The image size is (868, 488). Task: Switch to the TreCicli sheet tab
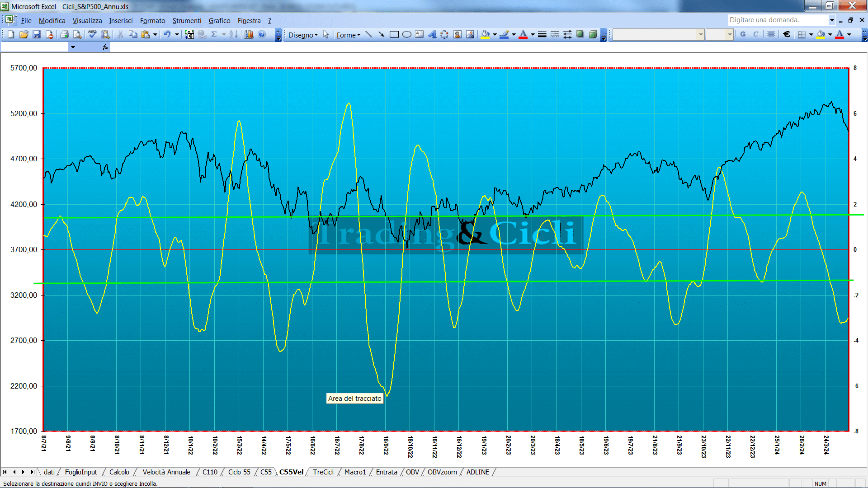[x=323, y=472]
